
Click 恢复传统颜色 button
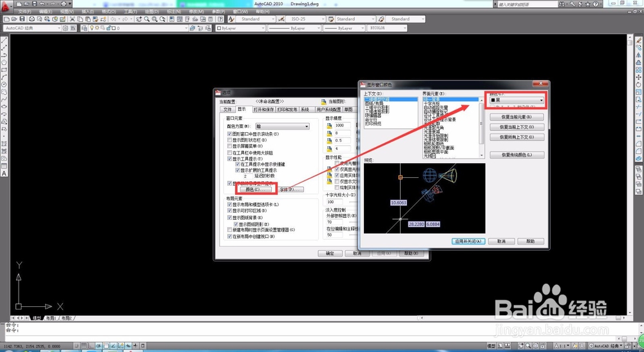click(x=517, y=155)
